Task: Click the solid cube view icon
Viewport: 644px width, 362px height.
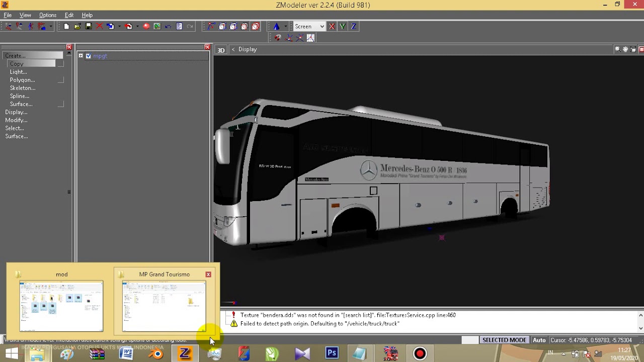Action: point(233,26)
